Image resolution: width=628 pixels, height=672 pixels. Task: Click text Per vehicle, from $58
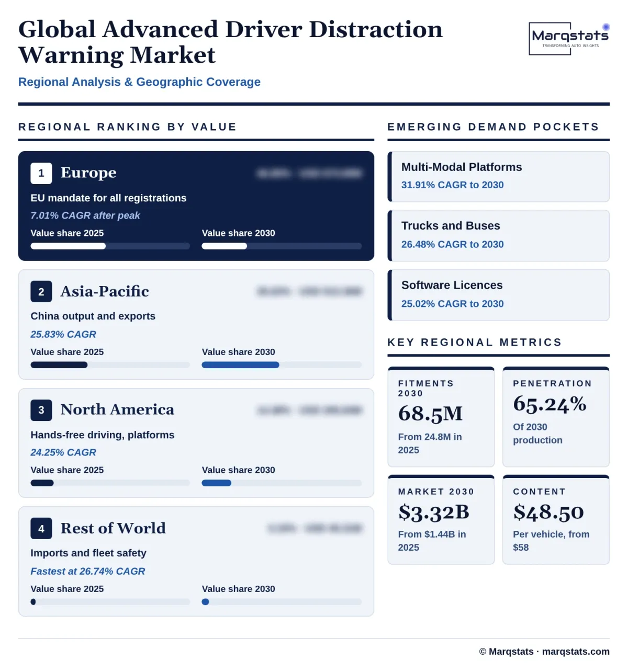pyautogui.click(x=551, y=541)
